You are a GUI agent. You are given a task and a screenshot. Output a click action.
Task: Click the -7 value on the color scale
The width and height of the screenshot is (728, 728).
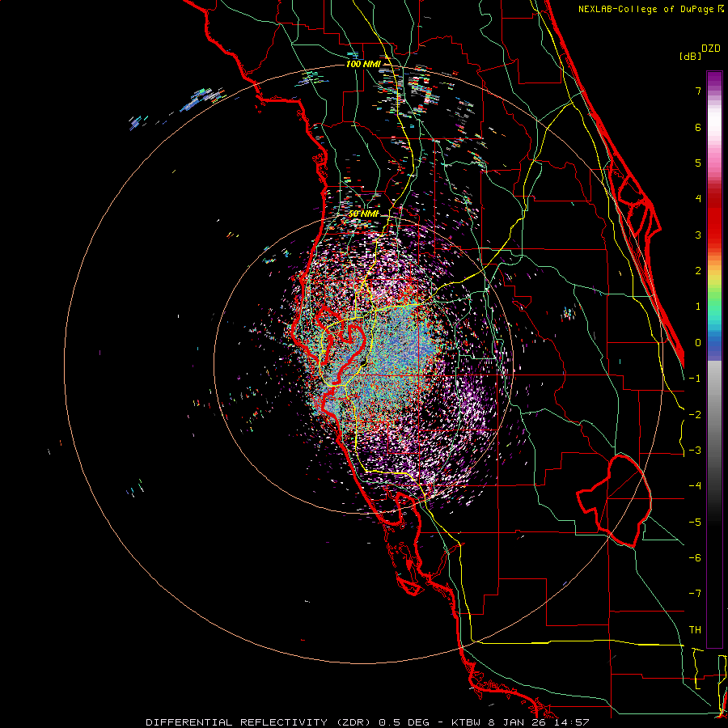(x=695, y=594)
